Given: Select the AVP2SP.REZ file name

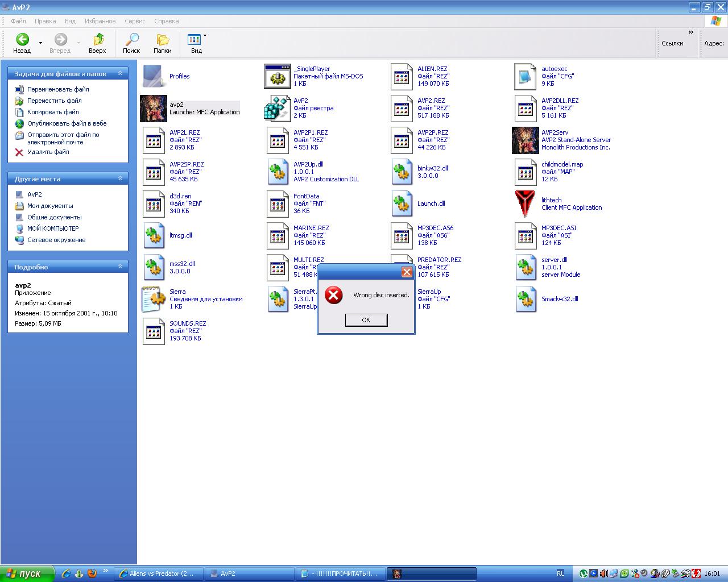Looking at the screenshot, I should pos(187,164).
